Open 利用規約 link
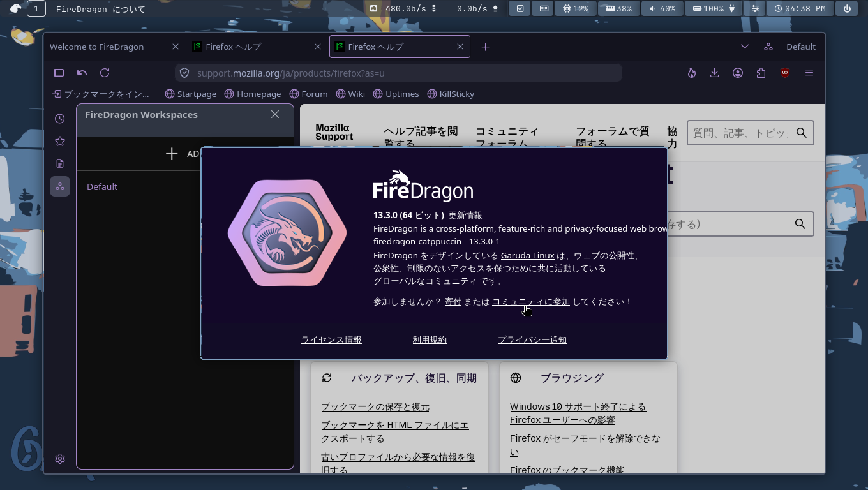 point(430,340)
